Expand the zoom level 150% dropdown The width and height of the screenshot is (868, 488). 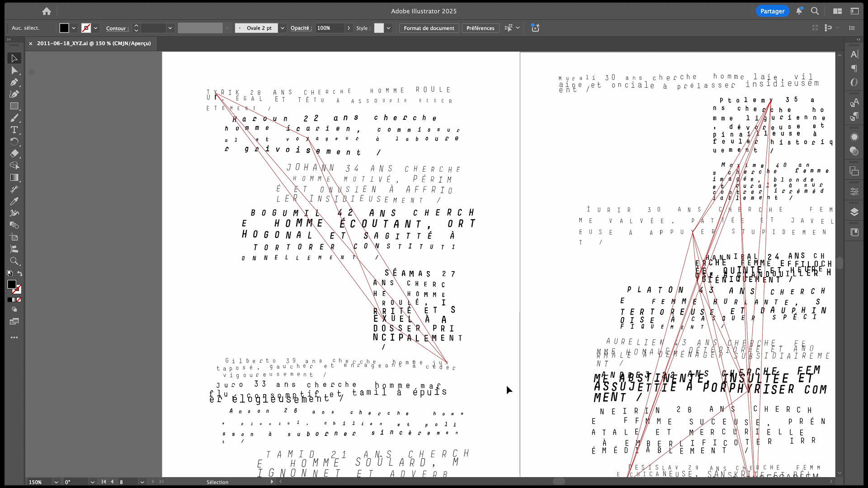point(56,482)
